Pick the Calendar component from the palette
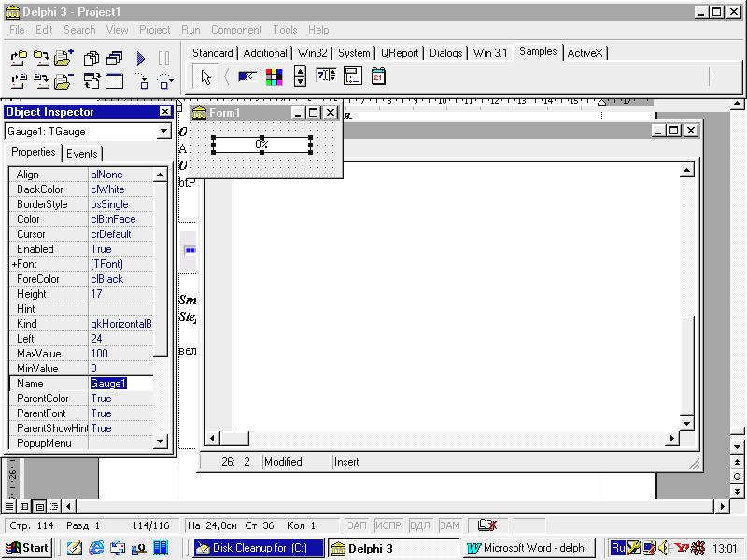The width and height of the screenshot is (747, 560). pyautogui.click(x=378, y=77)
